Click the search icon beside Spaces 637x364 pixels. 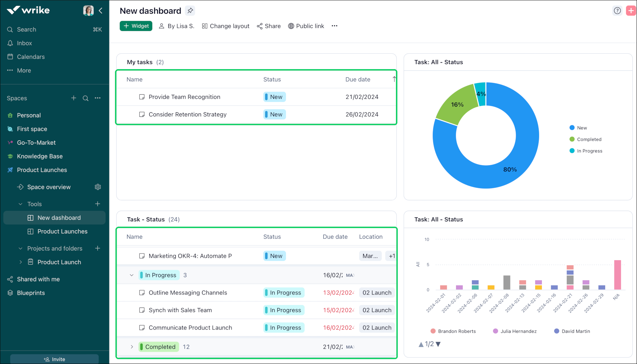coord(86,98)
